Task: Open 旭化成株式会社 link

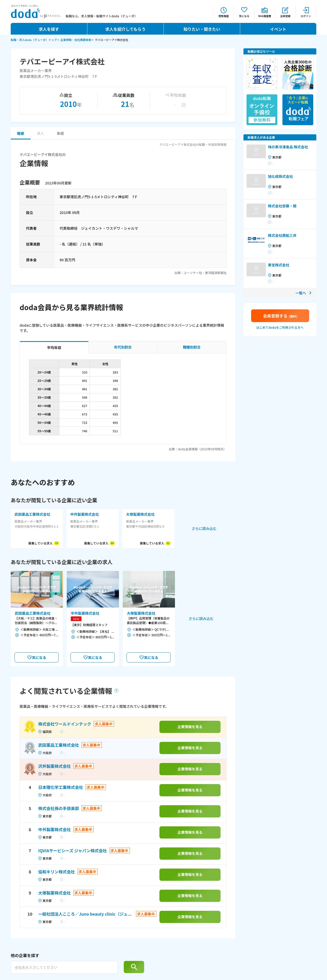Action: click(280, 177)
